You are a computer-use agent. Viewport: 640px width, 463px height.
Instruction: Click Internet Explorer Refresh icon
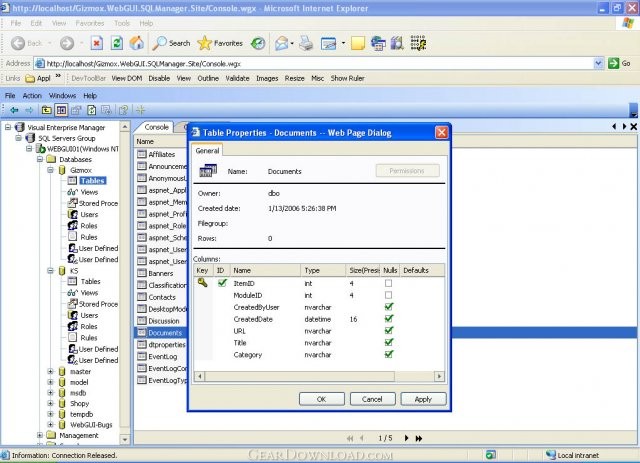point(117,43)
